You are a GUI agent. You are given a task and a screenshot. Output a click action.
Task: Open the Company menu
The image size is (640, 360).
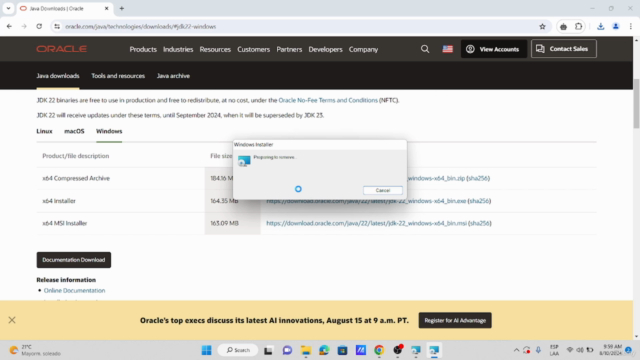363,49
